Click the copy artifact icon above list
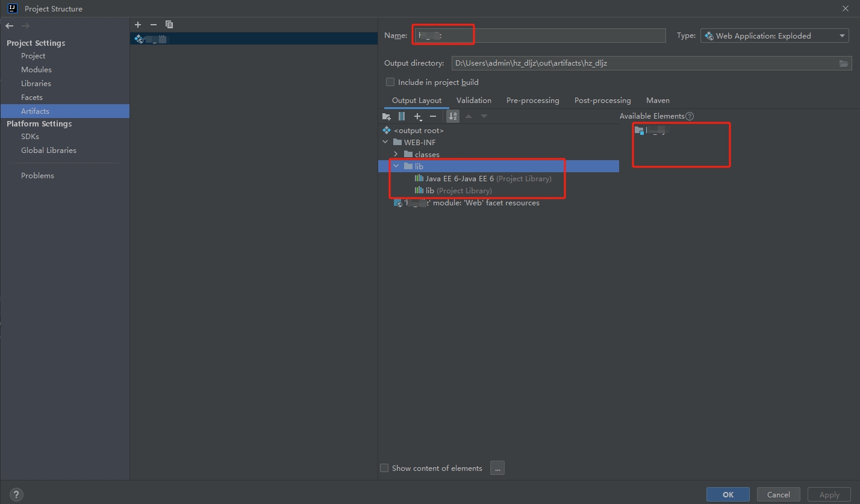This screenshot has height=504, width=860. tap(169, 25)
